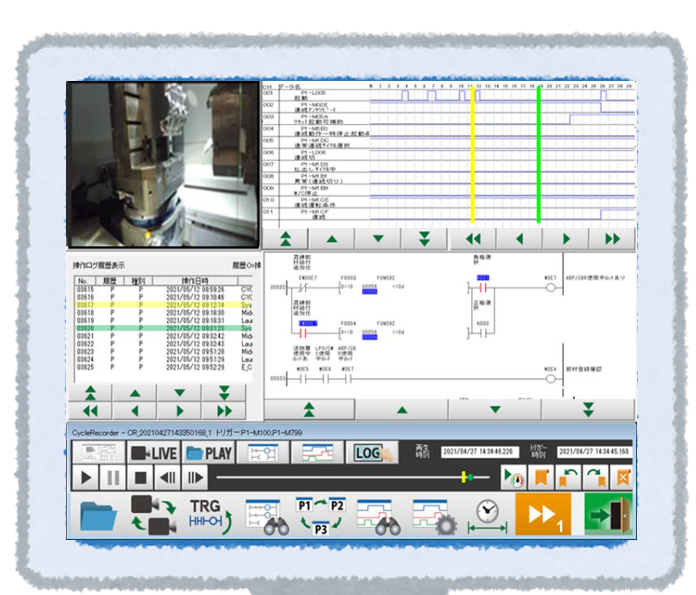696x595 pixels.
Task: Jump waveform timeline far left
Action: 473,239
